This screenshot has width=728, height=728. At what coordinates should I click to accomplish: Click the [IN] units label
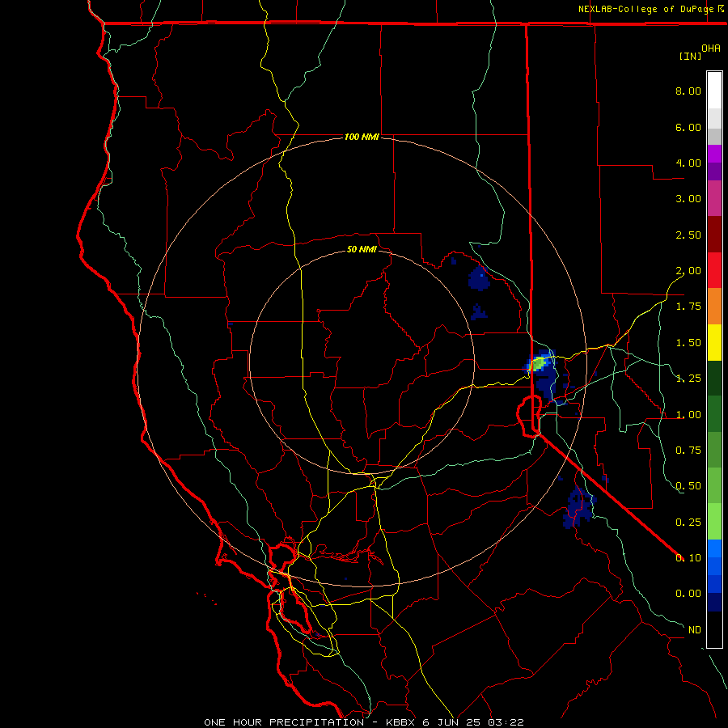pos(690,56)
